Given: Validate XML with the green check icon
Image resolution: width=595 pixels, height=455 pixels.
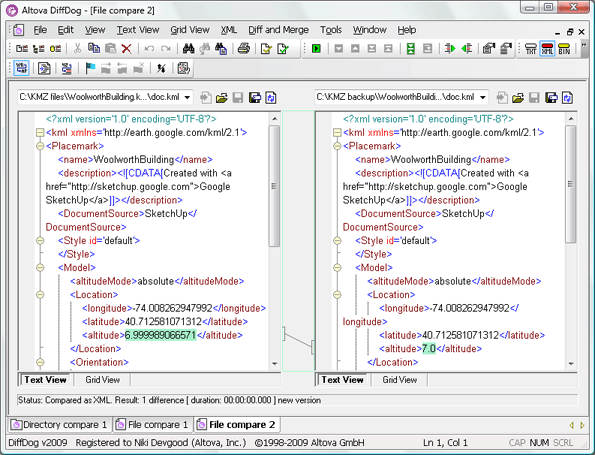Looking at the screenshot, I should point(283,49).
